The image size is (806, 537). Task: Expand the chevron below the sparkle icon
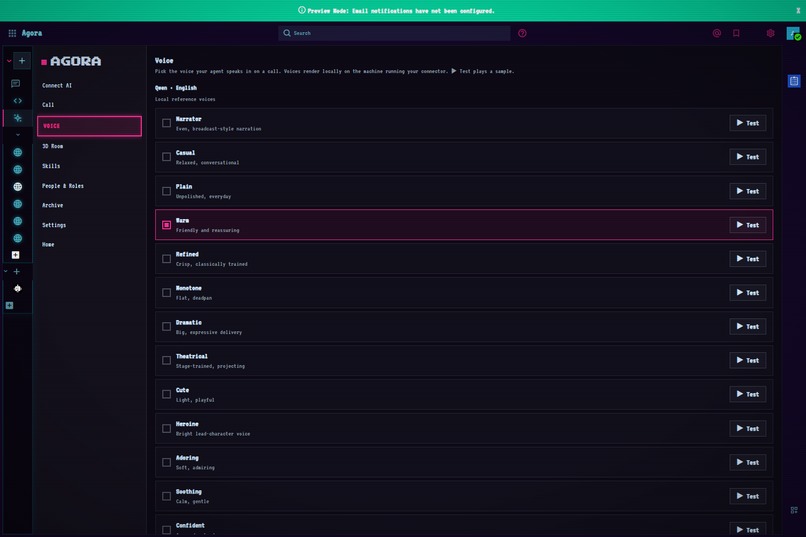[17, 135]
